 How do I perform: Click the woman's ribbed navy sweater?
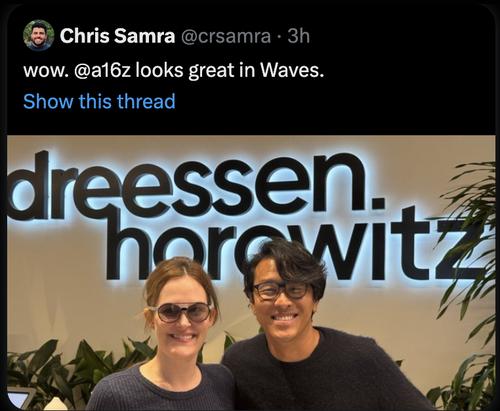click(x=162, y=388)
